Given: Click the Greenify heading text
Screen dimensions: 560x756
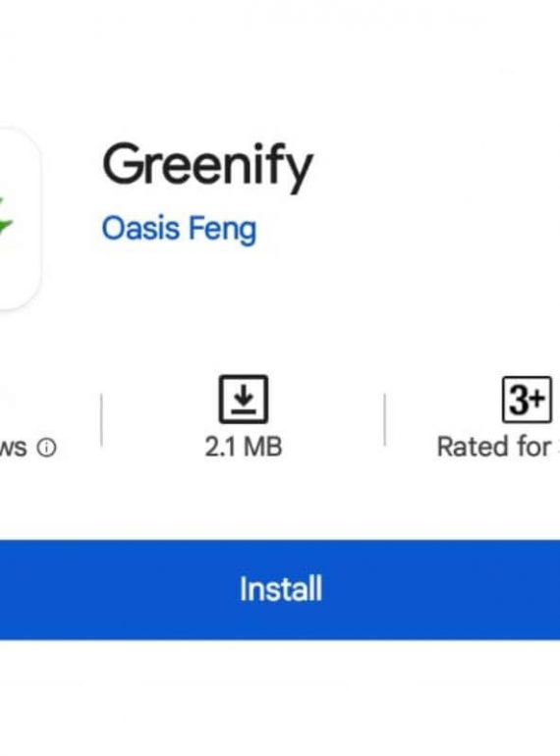Looking at the screenshot, I should (x=207, y=166).
